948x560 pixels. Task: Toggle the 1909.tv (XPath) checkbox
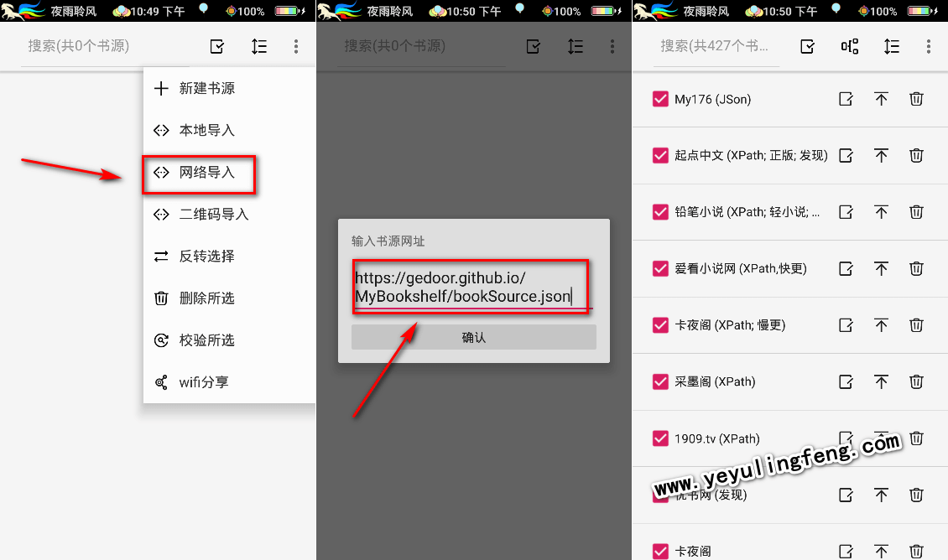660,438
